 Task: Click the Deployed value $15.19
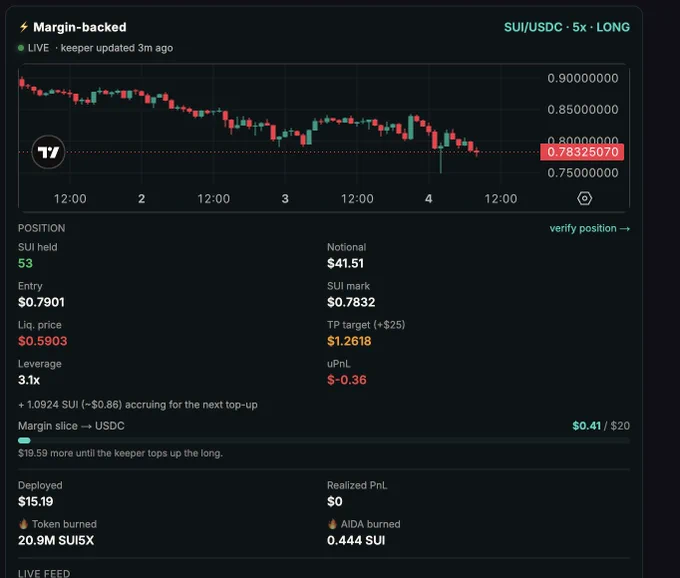coord(36,502)
